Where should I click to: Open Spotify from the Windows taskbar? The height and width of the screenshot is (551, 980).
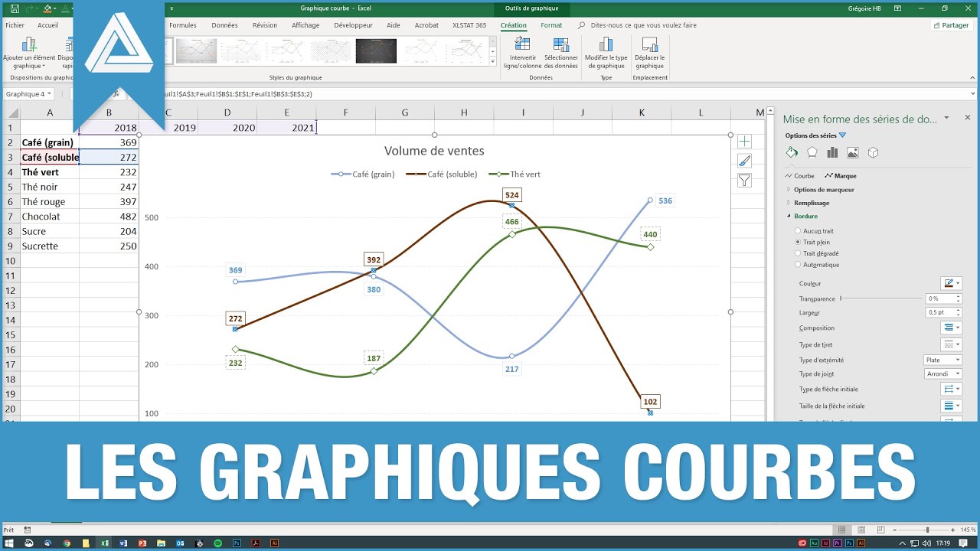click(218, 543)
